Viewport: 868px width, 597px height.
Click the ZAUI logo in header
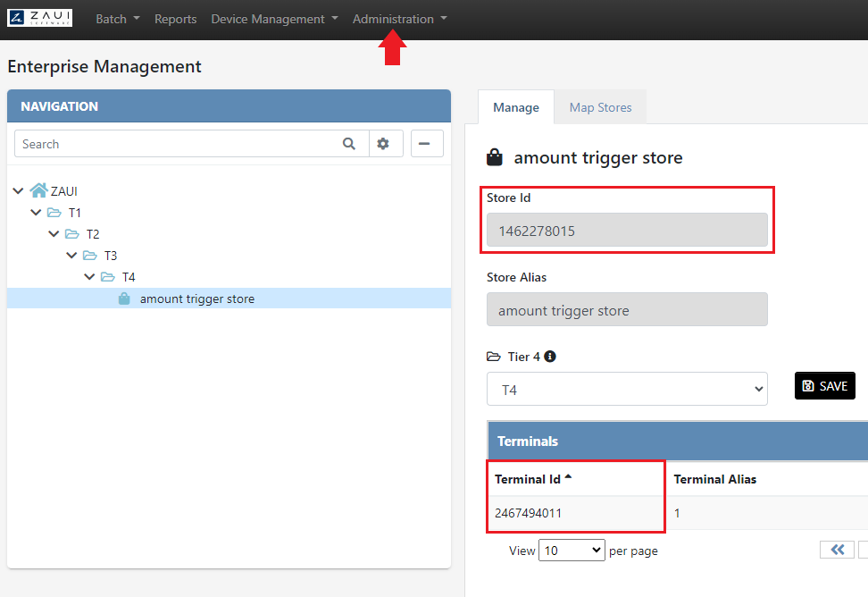(40, 18)
